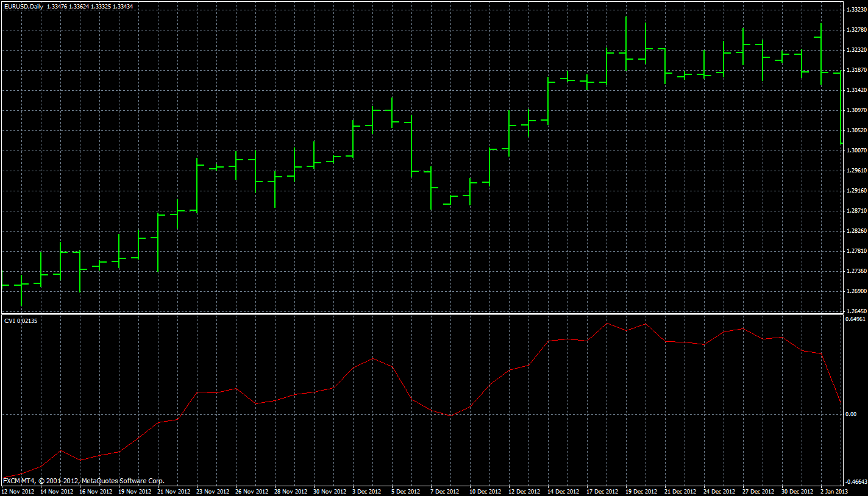Click the 17 Dec 2012 date label

point(603,491)
